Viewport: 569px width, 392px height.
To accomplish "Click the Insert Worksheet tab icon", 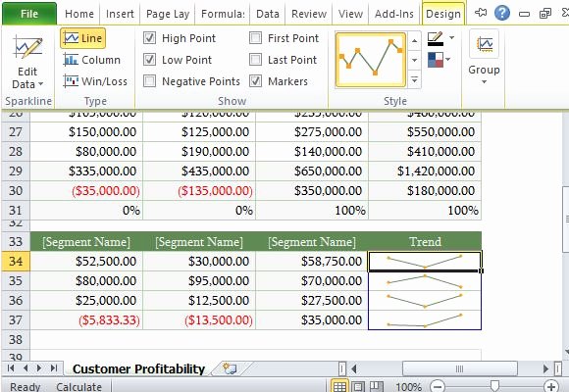I will pyautogui.click(x=230, y=368).
